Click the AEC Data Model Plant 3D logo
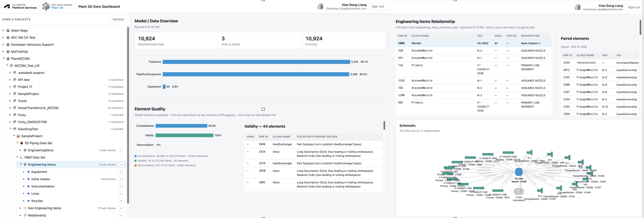Viewport: 644px width, 218px height. click(x=57, y=6)
